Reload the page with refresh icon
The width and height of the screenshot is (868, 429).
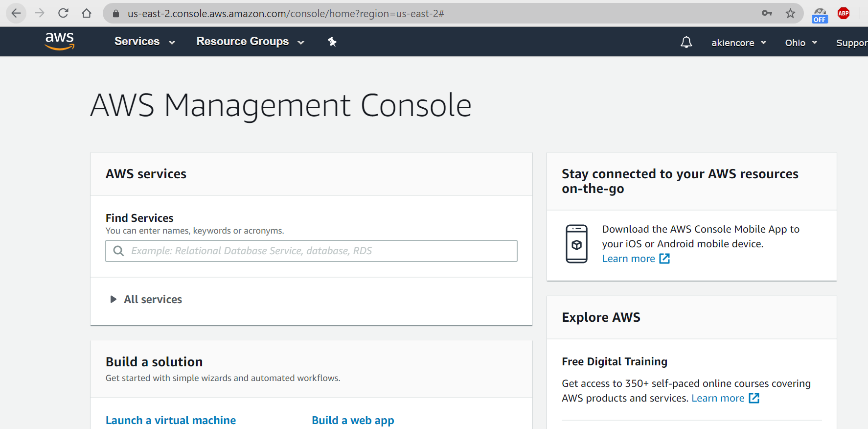63,13
